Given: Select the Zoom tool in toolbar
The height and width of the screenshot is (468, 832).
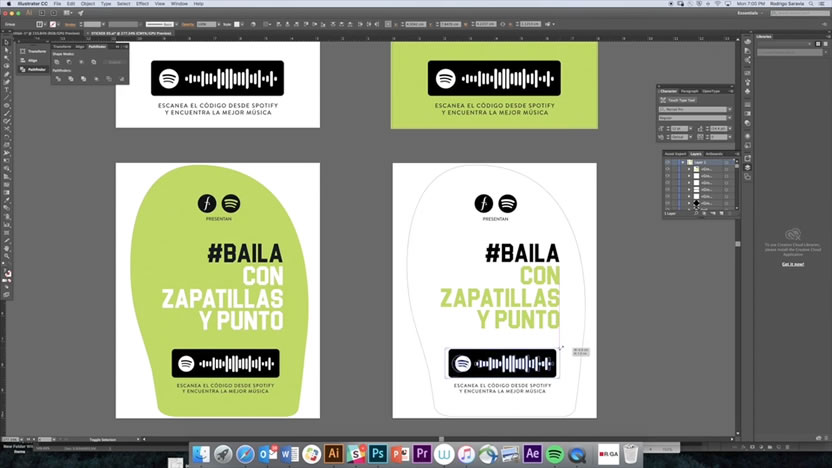Looking at the screenshot, I should (6, 256).
